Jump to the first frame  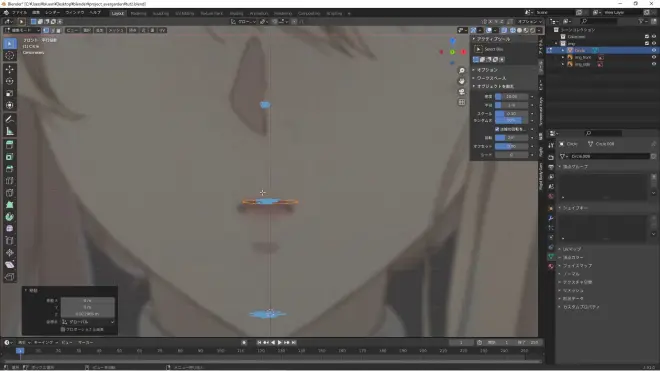point(259,342)
